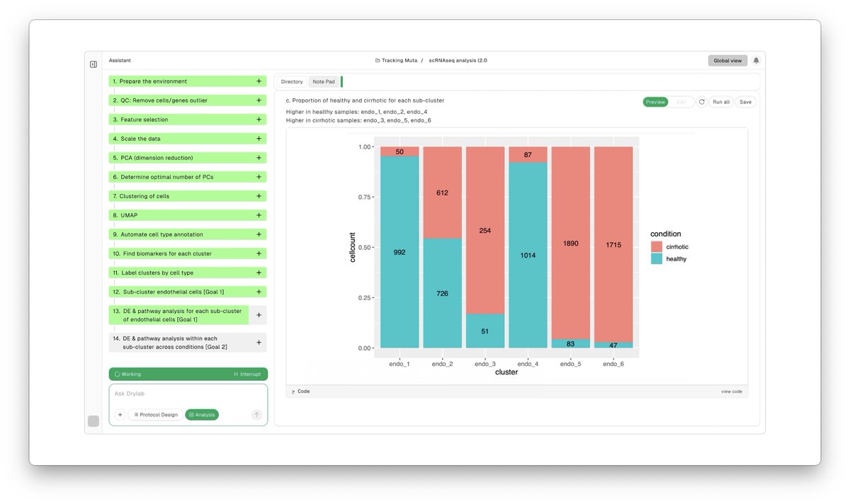Click the 'Higher in healthy samples' text line

[x=356, y=112]
